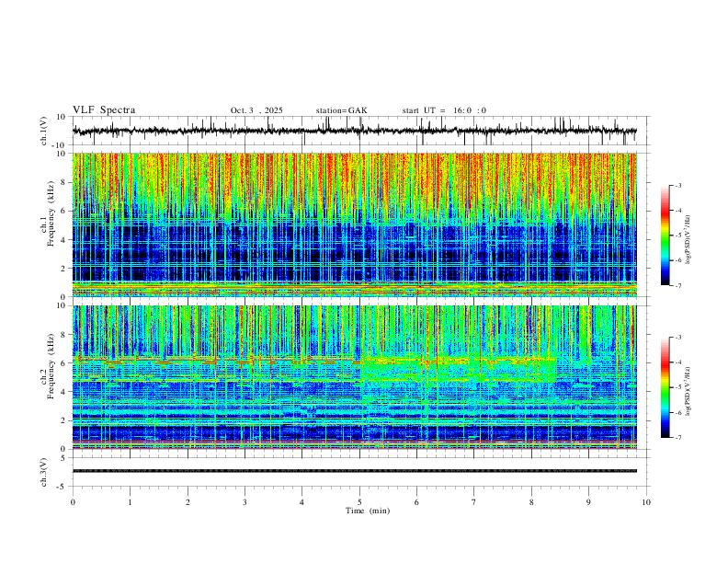Click the "6" kHz tick of ch.2 spectrogram
The image size is (728, 563).
coord(64,363)
